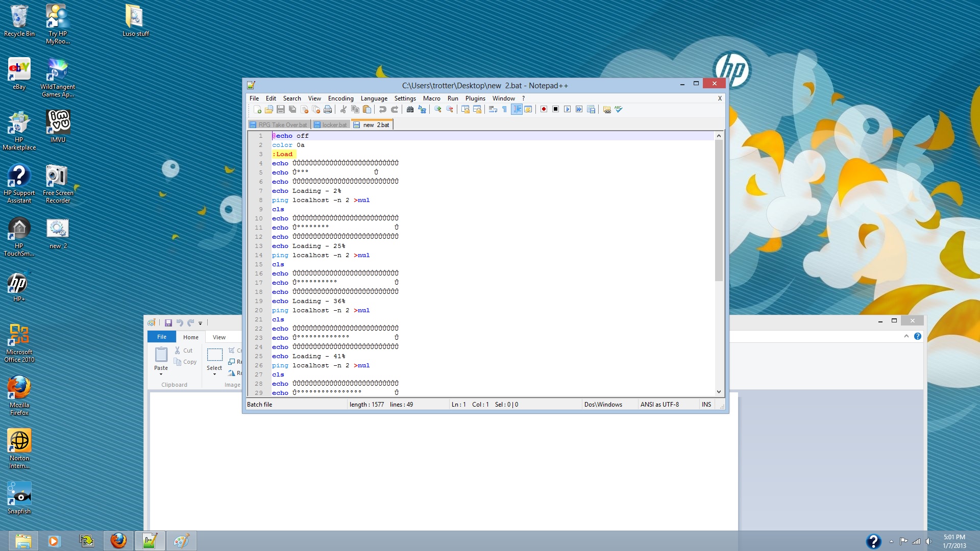Click the New file icon in Notepad++ toolbar

(x=257, y=109)
